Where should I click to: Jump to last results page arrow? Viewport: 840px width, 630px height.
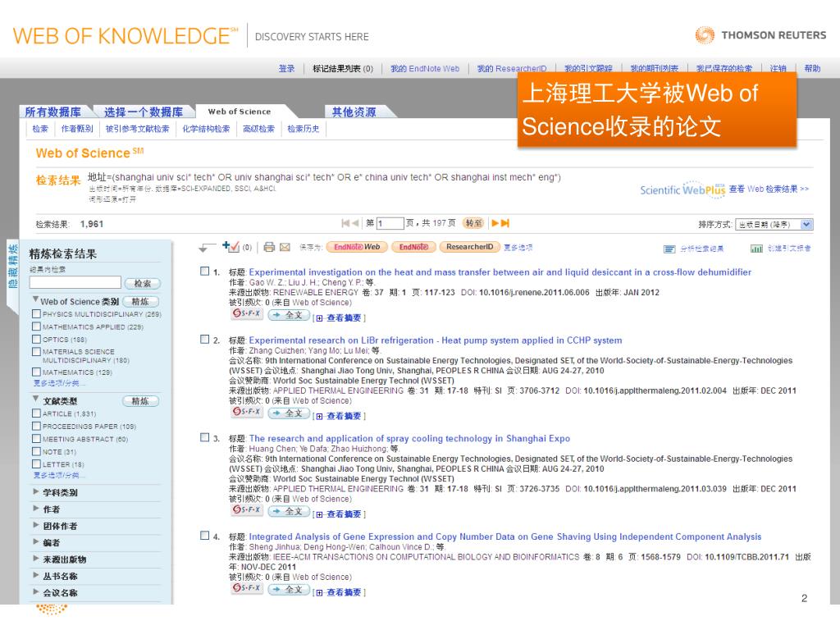pos(504,223)
